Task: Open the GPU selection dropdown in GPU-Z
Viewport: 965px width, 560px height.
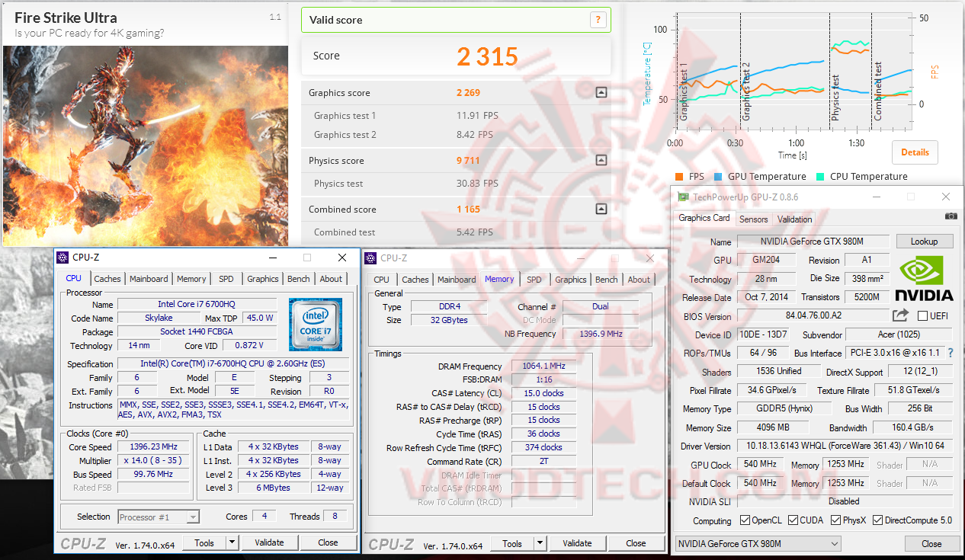Action: (x=758, y=543)
